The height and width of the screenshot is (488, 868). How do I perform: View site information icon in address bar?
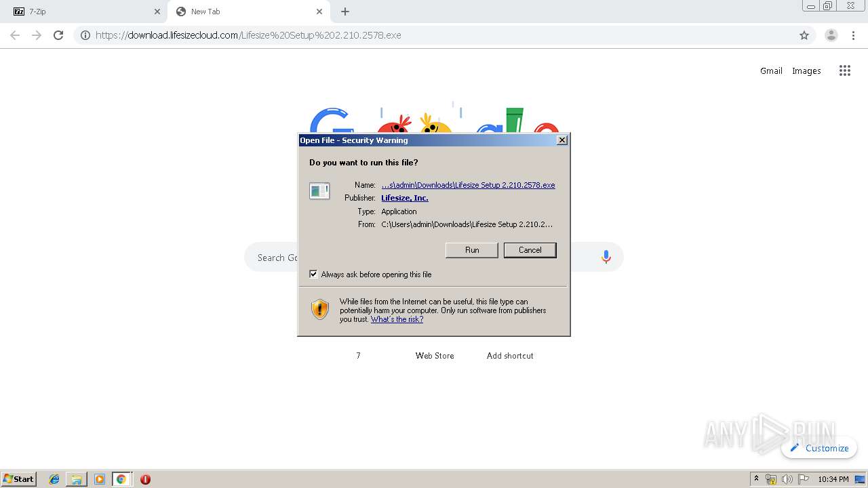pos(85,35)
